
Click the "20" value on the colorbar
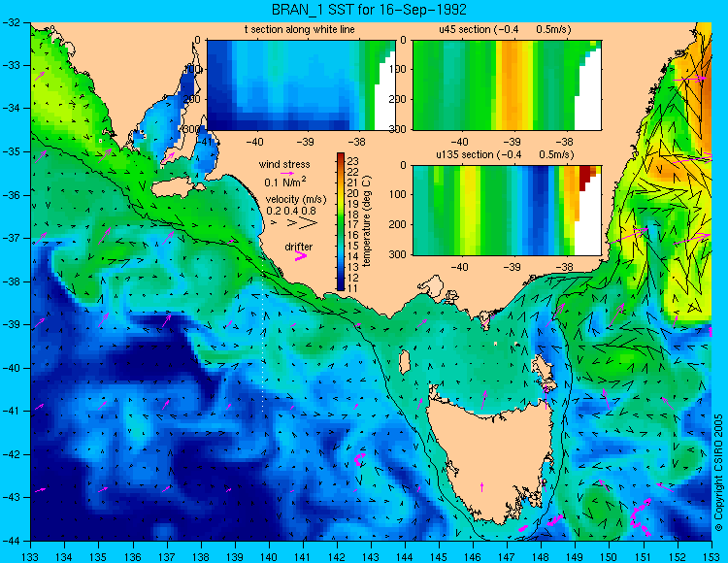pyautogui.click(x=352, y=193)
